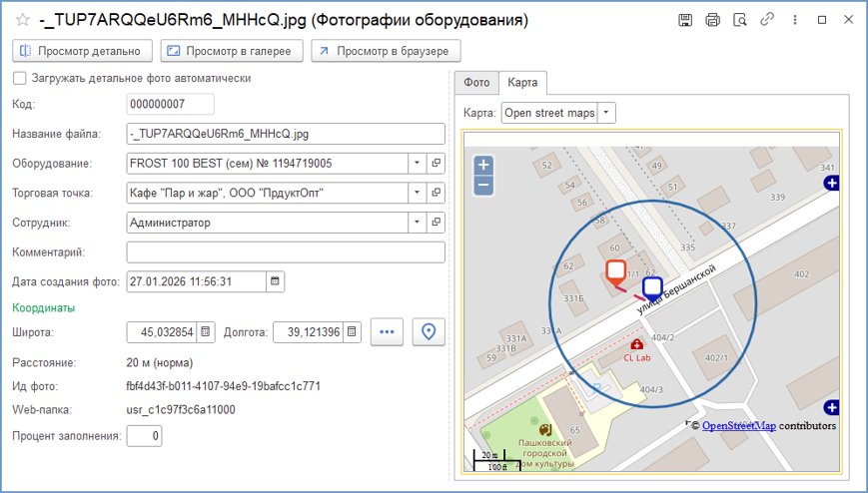
Task: Open print preview magnifier icon
Action: pos(739,20)
